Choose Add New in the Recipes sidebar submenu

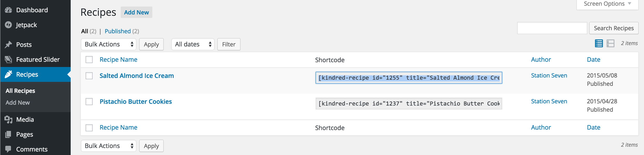pos(18,103)
